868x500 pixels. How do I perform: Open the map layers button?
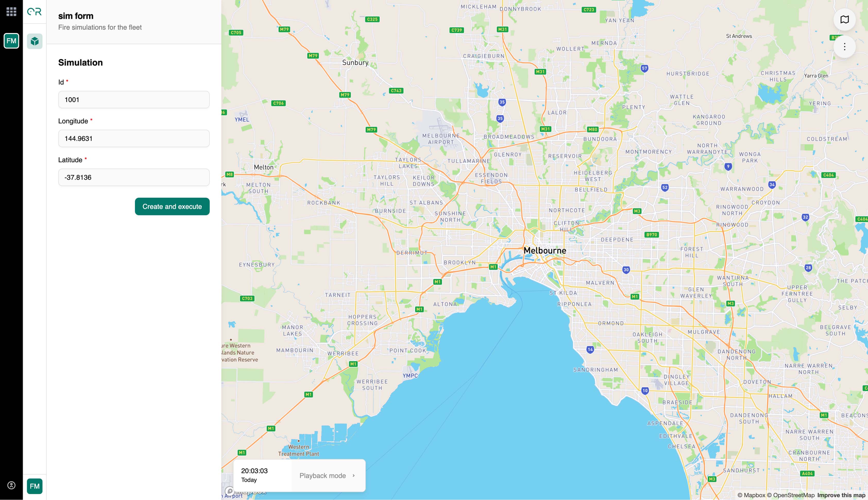point(844,20)
